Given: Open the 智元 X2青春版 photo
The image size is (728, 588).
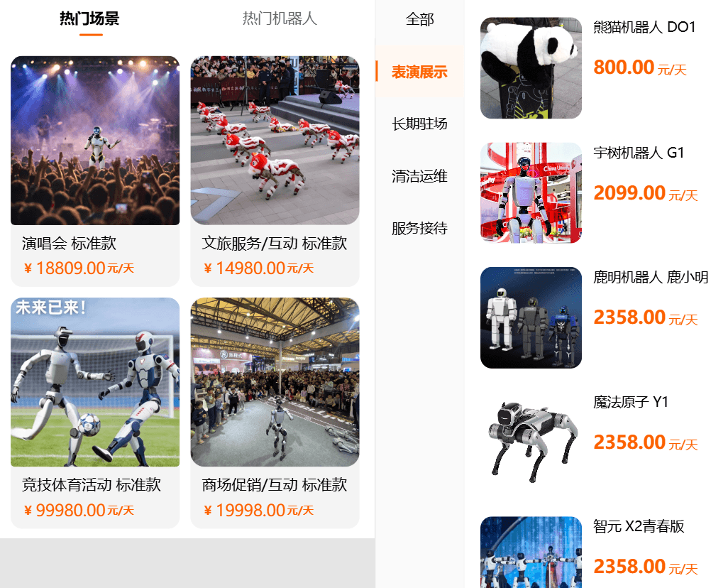Looking at the screenshot, I should pyautogui.click(x=531, y=552).
